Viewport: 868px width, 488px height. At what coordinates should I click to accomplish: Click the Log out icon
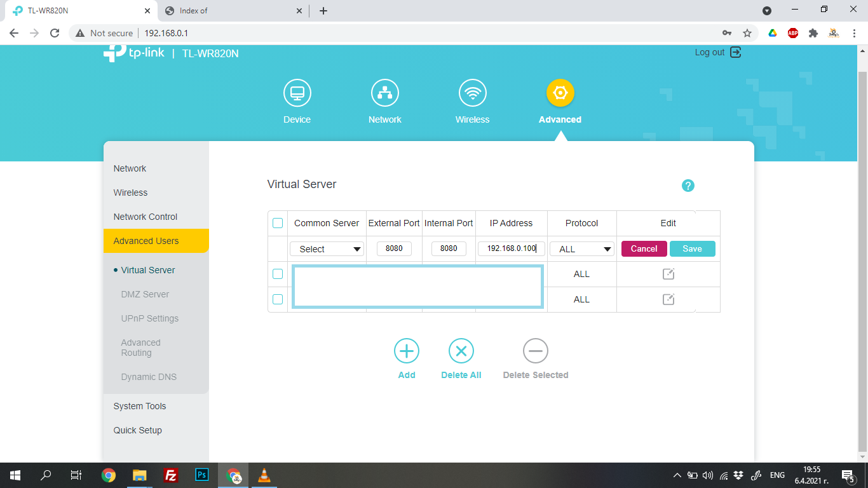coord(735,53)
